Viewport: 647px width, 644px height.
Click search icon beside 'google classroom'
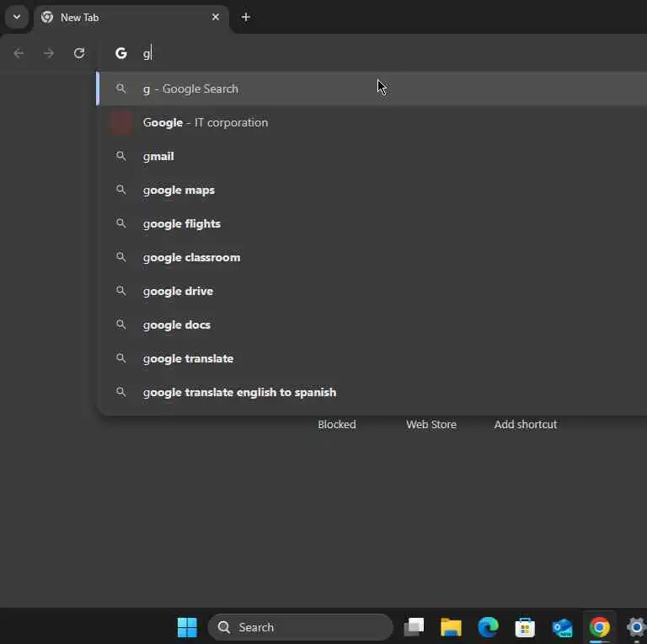[121, 257]
